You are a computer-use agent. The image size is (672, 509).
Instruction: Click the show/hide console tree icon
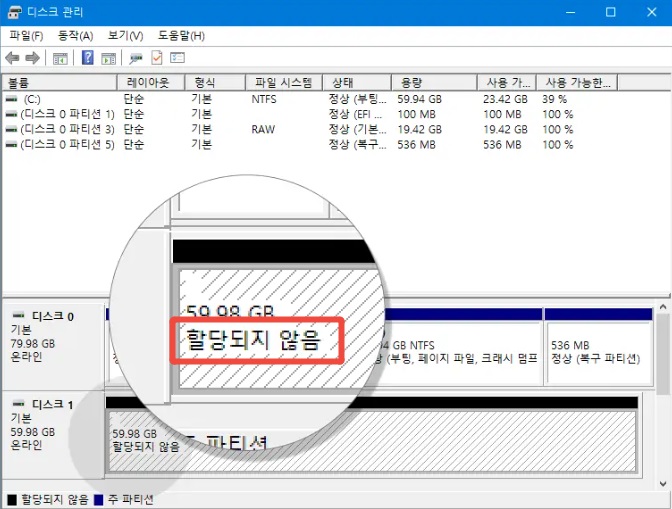(x=60, y=58)
